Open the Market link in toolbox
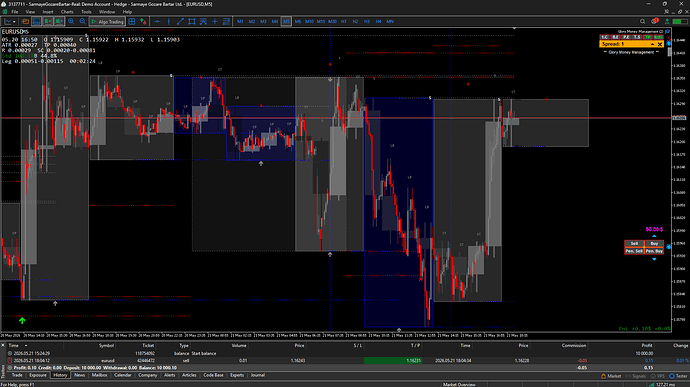 tap(611, 376)
